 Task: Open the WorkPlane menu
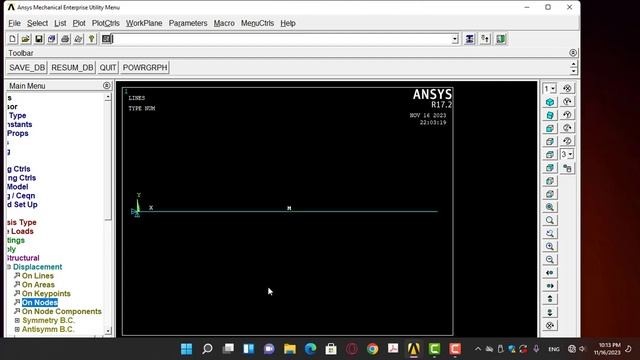(144, 23)
